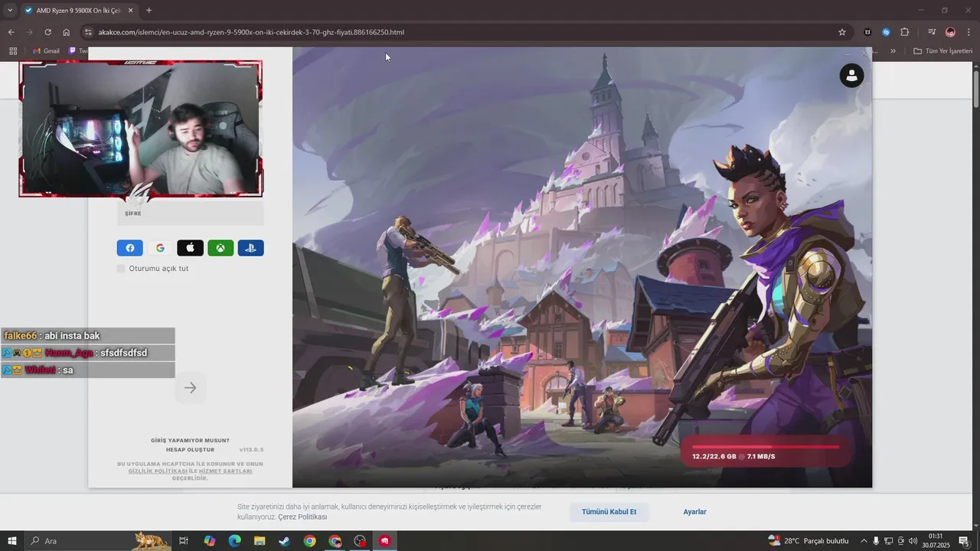Open the 01:31 clock and date
The width and height of the screenshot is (980, 551).
(936, 541)
